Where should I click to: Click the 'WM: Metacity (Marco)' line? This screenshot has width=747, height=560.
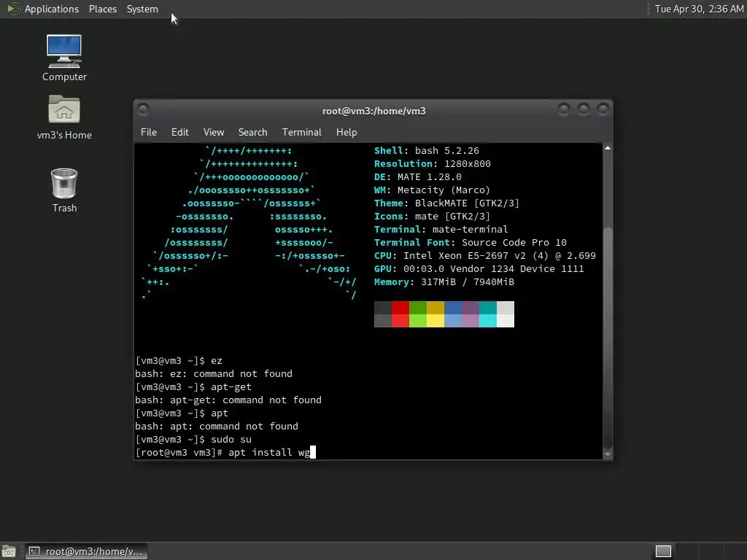[432, 190]
